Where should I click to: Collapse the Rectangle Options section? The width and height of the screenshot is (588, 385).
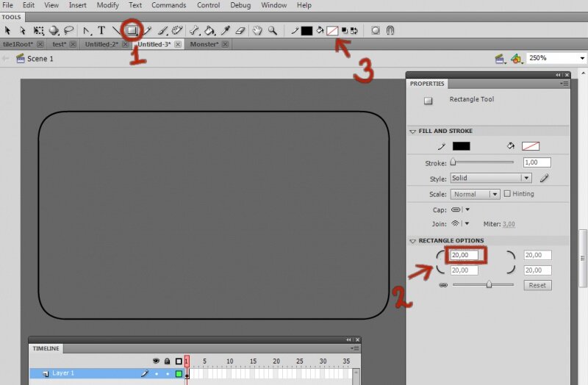point(413,241)
